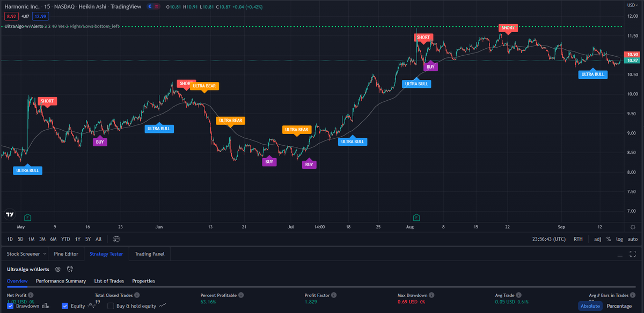Show Net Profit info tooltip
This screenshot has height=313, width=644.
point(31,295)
